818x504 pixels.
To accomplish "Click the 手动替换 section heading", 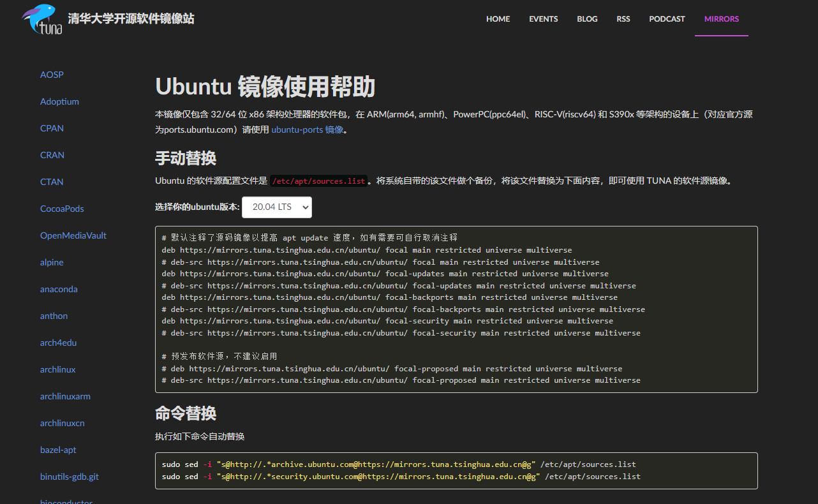I will point(186,158).
